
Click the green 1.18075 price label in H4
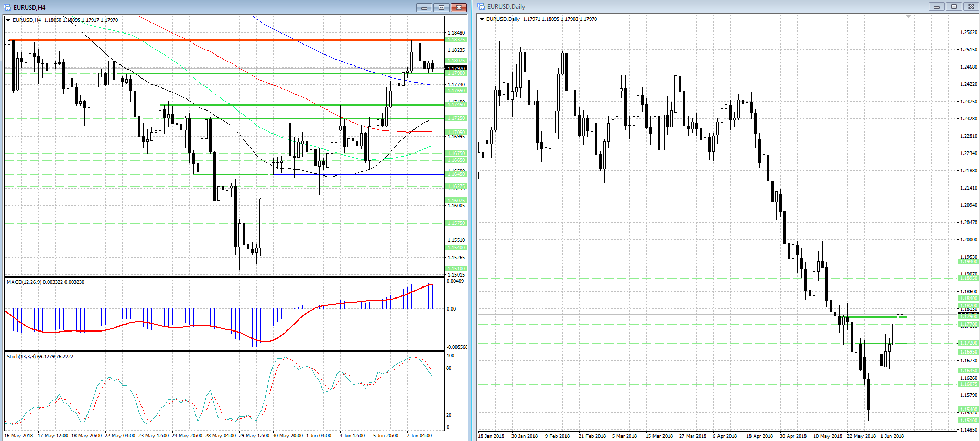455,61
